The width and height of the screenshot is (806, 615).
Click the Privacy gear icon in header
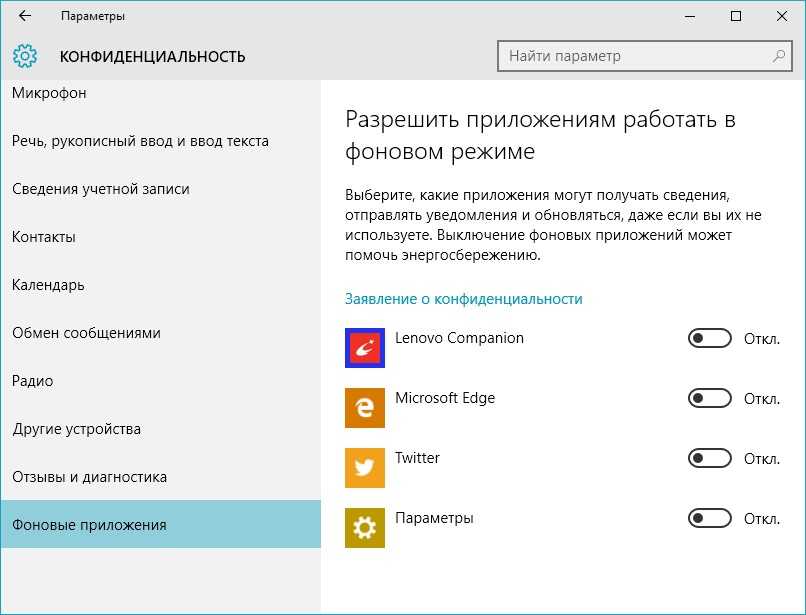click(x=25, y=56)
